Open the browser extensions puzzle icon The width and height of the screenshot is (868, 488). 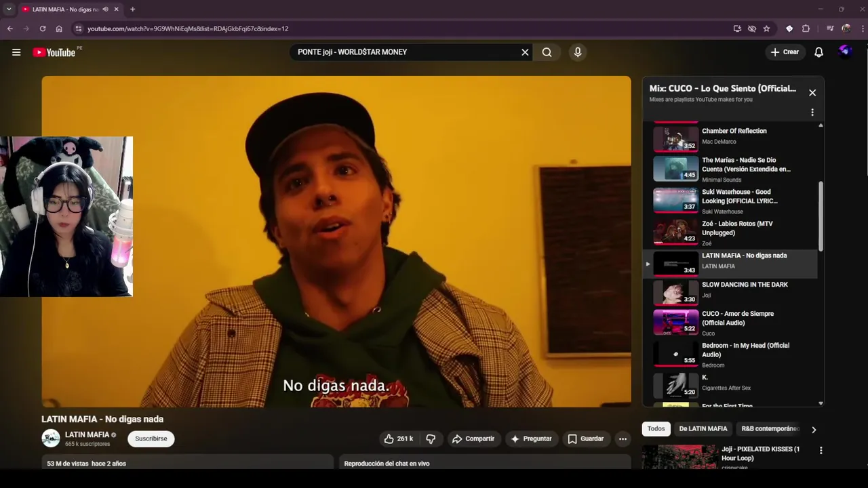tap(806, 28)
